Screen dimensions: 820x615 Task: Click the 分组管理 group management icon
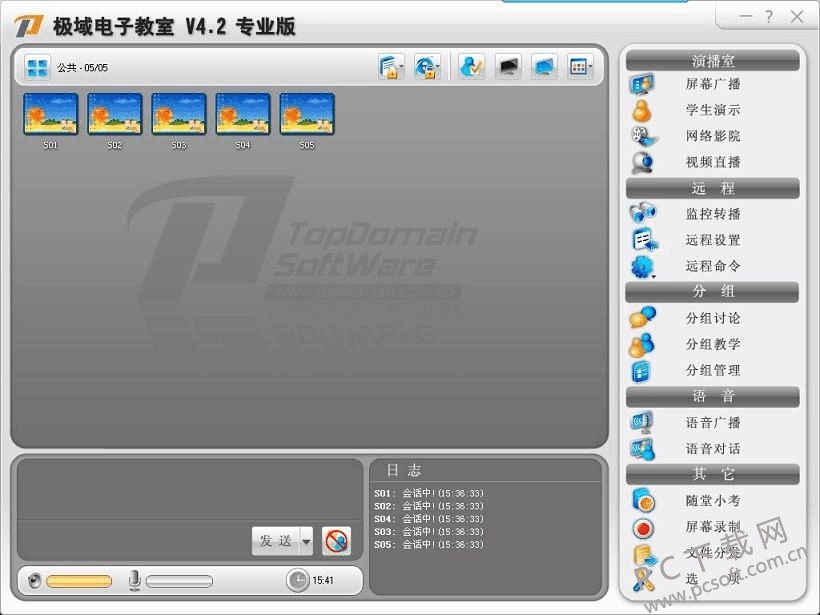(x=641, y=370)
